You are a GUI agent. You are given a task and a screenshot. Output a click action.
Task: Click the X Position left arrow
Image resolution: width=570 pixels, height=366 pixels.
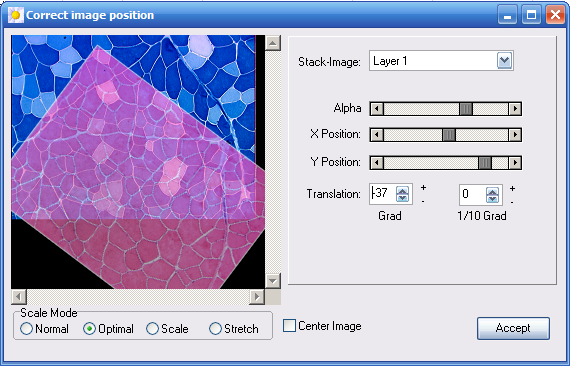click(377, 135)
